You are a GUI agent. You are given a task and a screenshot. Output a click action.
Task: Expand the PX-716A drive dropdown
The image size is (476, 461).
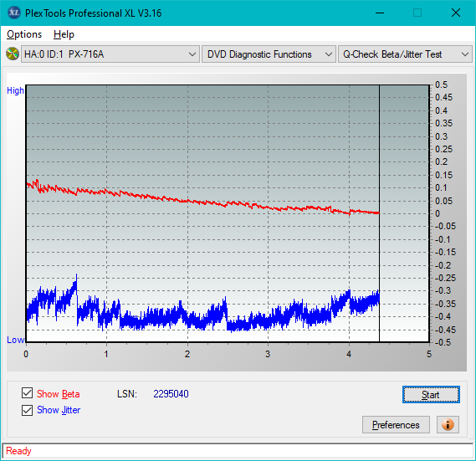click(x=110, y=54)
